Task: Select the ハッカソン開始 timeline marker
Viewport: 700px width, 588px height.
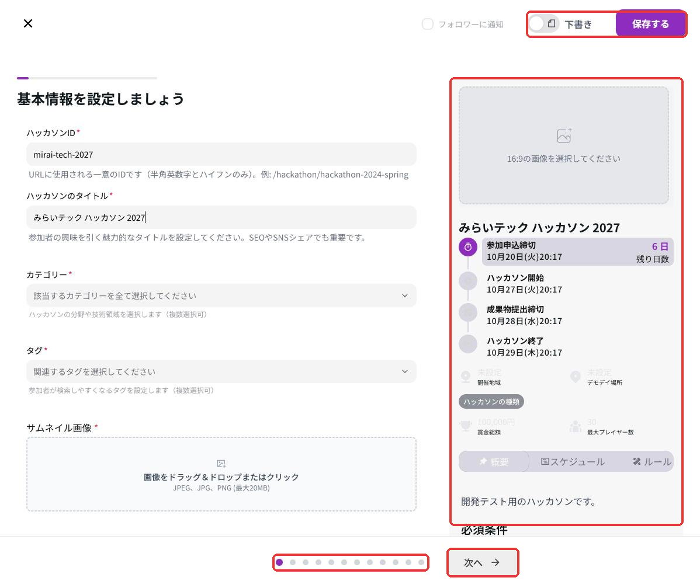Action: (x=468, y=281)
